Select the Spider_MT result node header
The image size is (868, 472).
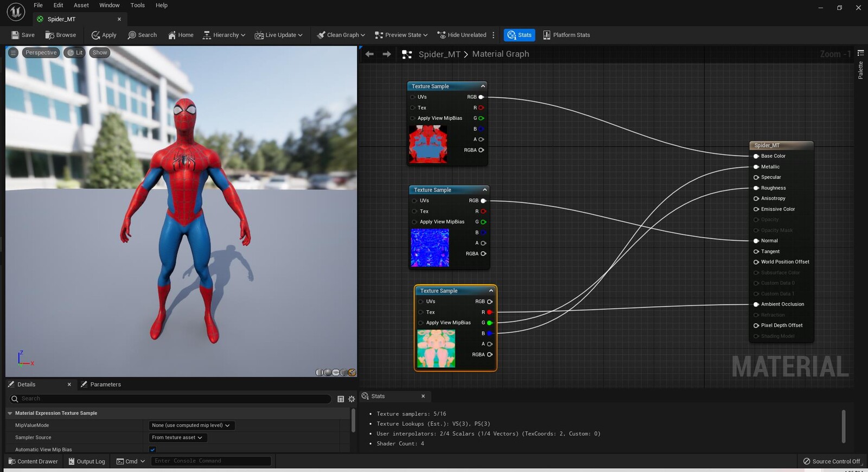(781, 145)
